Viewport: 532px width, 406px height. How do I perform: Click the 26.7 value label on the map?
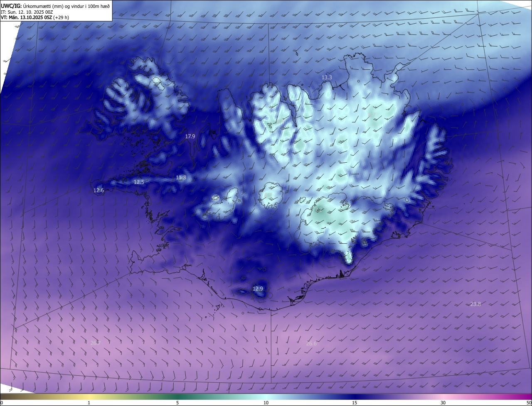coord(95,343)
